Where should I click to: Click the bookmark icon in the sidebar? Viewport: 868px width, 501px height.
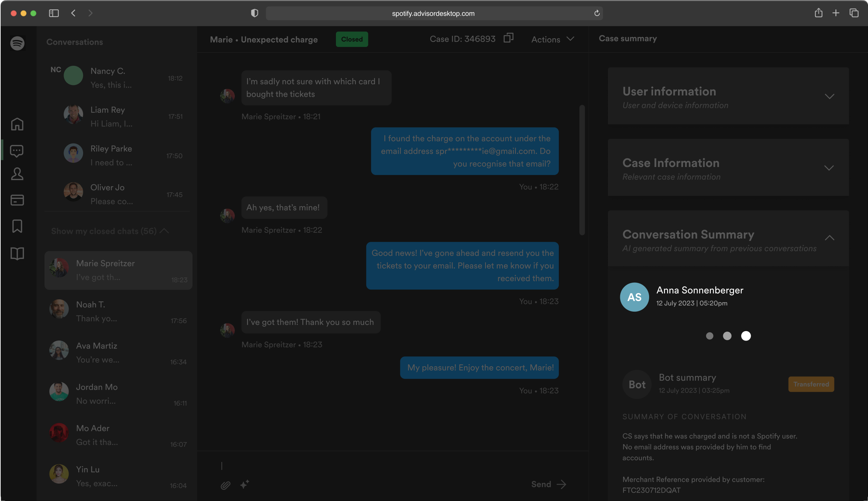17,226
